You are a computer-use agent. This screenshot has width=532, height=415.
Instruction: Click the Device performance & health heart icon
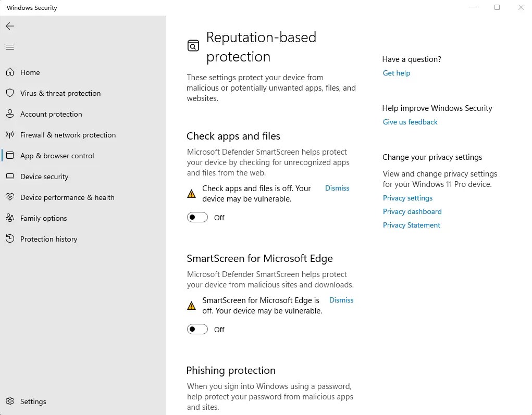click(x=10, y=197)
